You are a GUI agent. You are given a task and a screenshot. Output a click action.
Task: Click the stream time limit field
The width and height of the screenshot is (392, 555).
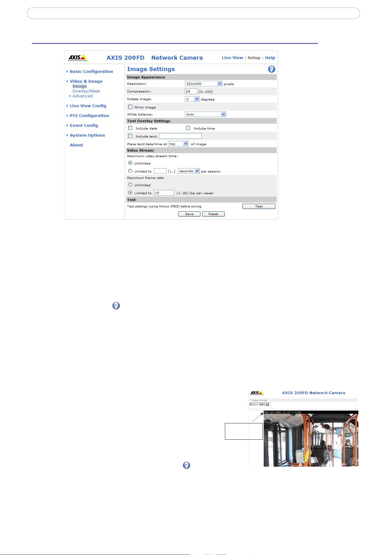(160, 171)
